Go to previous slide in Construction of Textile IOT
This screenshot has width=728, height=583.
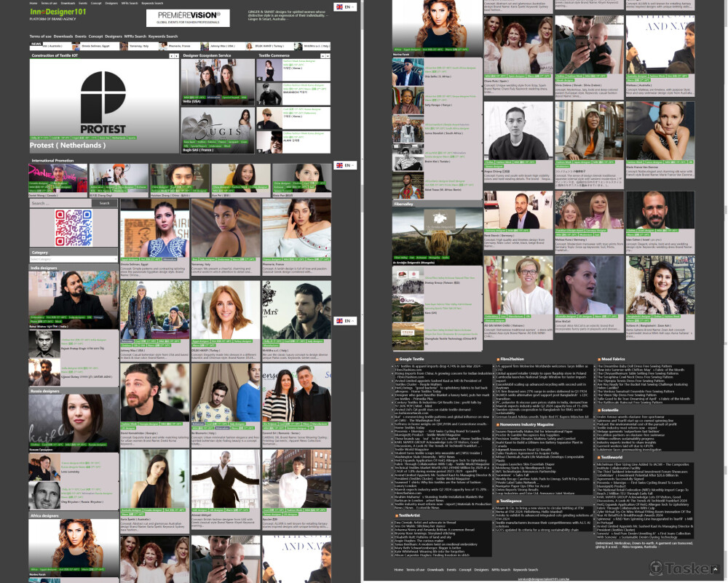click(x=171, y=55)
